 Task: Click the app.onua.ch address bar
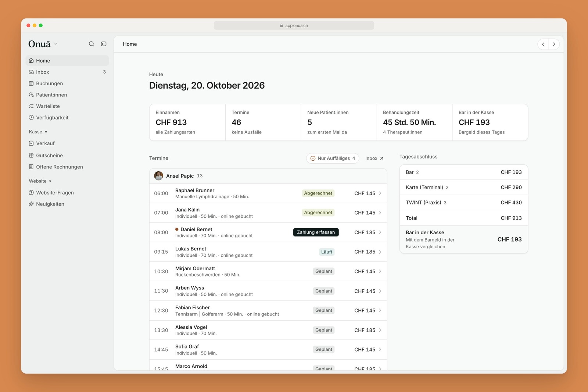click(294, 25)
